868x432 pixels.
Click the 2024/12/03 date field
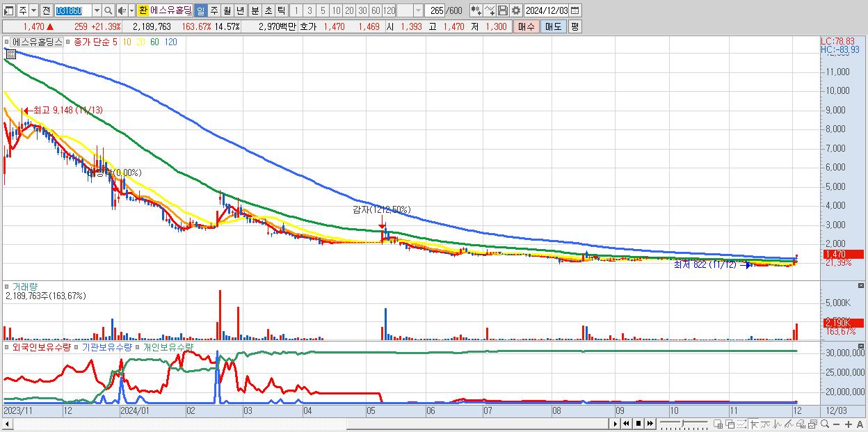tap(546, 10)
